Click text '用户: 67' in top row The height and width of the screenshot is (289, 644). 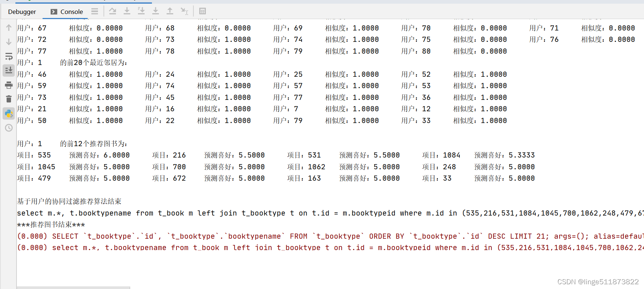32,28
